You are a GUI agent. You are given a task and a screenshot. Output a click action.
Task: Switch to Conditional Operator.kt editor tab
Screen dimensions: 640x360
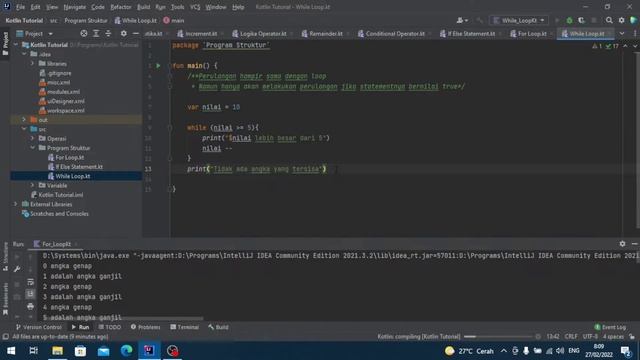[394, 33]
